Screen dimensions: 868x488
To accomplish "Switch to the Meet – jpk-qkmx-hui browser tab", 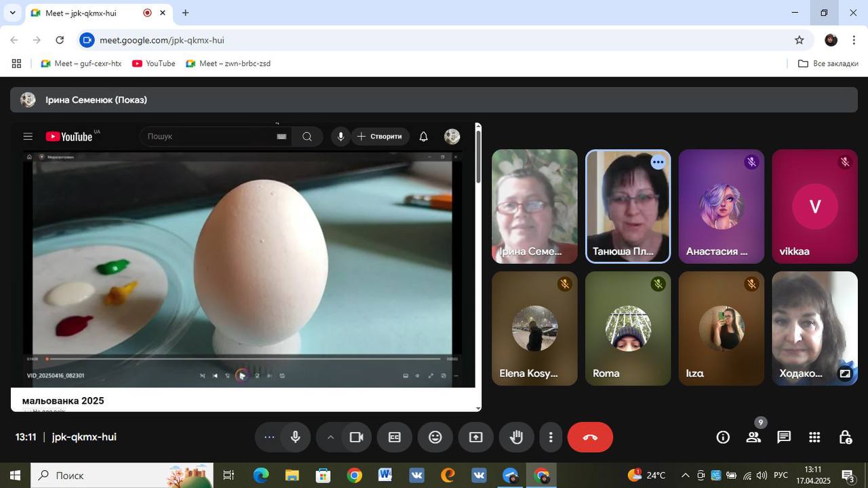I will click(81, 13).
